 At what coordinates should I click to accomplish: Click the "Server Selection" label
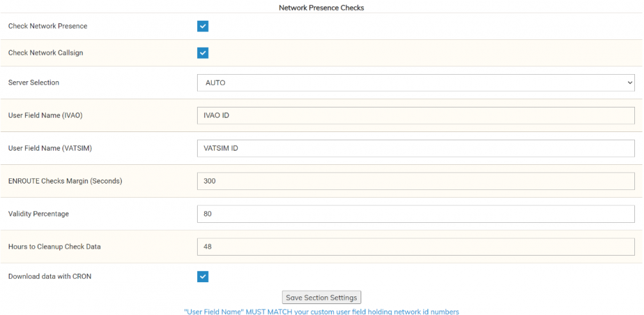(33, 83)
